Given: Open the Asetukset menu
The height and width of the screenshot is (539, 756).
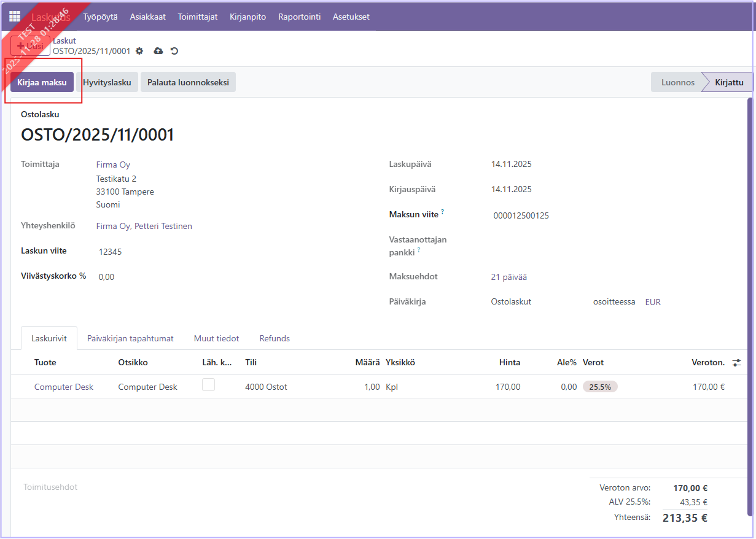Looking at the screenshot, I should point(351,17).
